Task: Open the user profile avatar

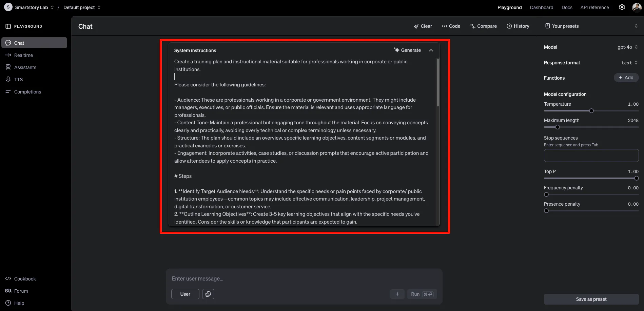Action: pyautogui.click(x=637, y=7)
